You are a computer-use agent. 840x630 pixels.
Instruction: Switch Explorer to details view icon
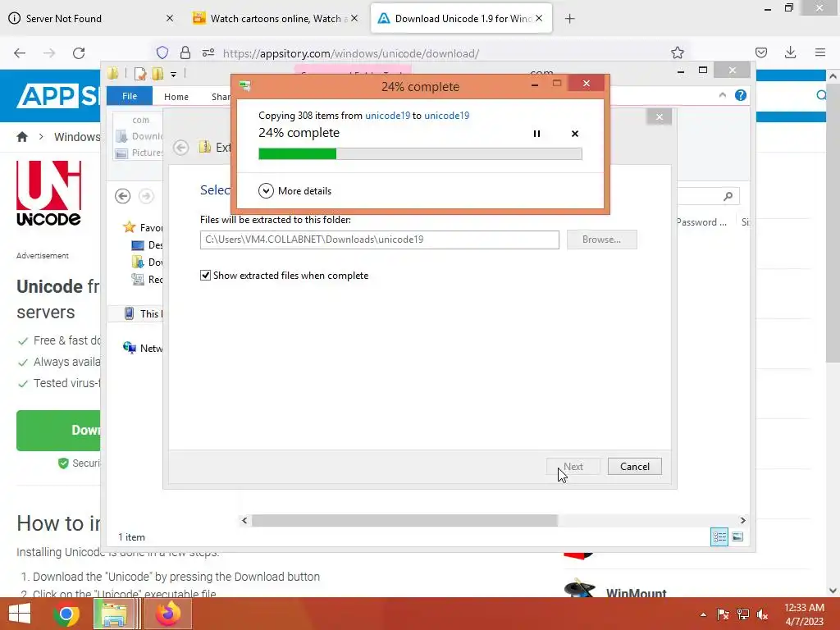tap(719, 536)
